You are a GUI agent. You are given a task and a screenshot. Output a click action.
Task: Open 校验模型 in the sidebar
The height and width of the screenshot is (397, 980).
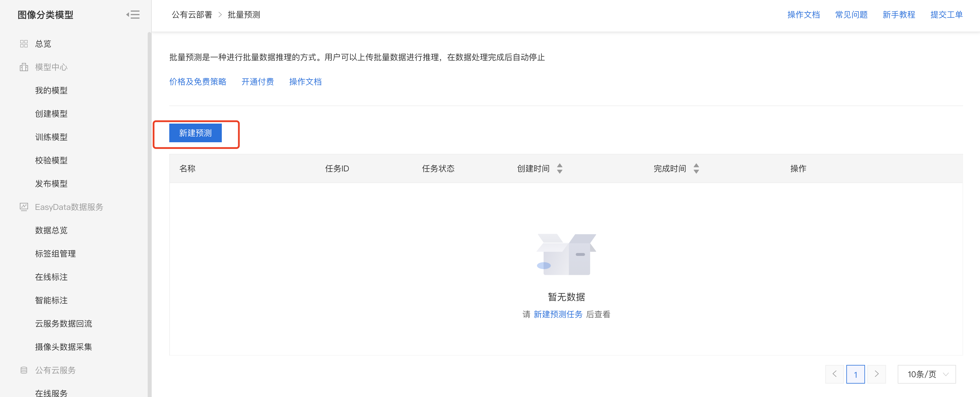[x=51, y=160]
